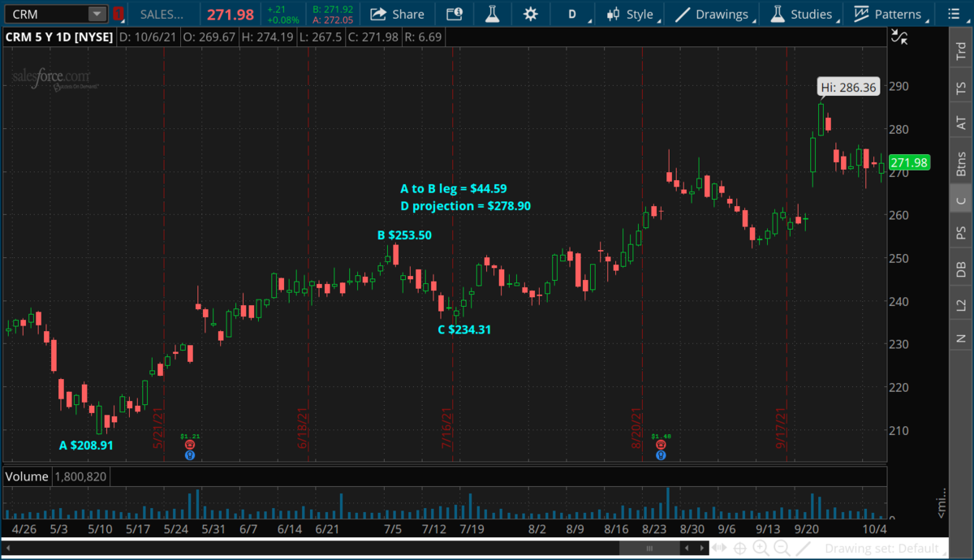Click the D: 10/6/21 date value
Screen dimensions: 974x560
pyautogui.click(x=149, y=37)
